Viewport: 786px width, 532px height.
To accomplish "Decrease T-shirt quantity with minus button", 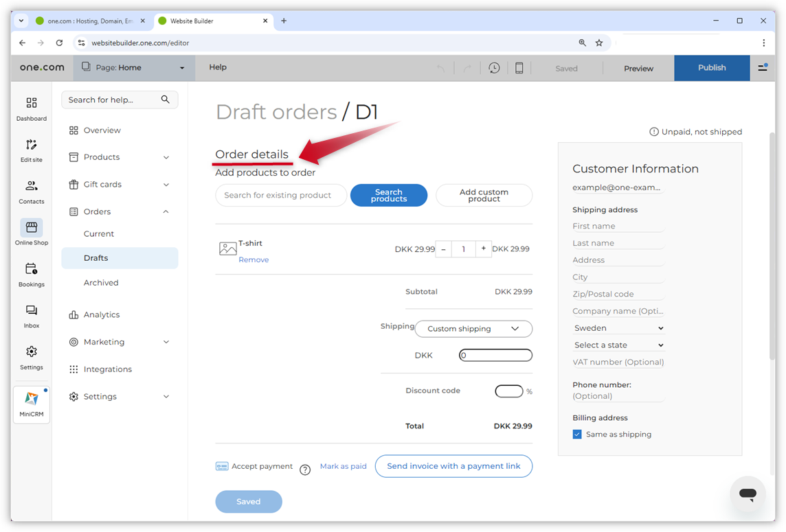I will coord(443,249).
